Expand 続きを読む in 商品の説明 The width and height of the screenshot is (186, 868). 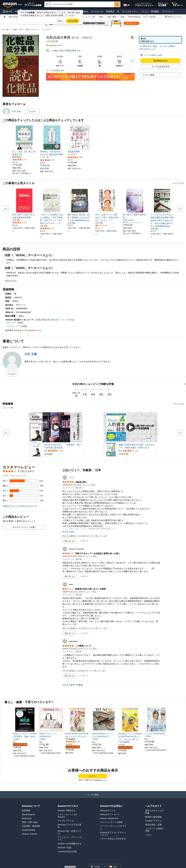pyautogui.click(x=11, y=281)
